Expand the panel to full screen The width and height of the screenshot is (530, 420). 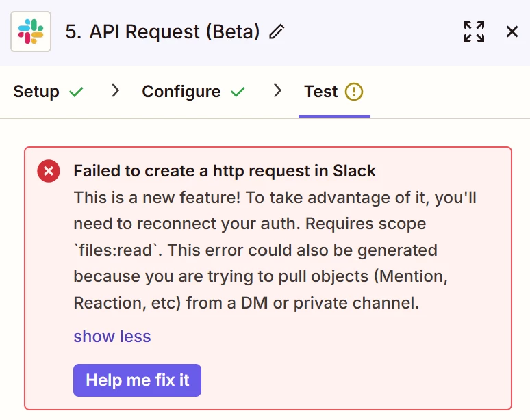pos(474,31)
